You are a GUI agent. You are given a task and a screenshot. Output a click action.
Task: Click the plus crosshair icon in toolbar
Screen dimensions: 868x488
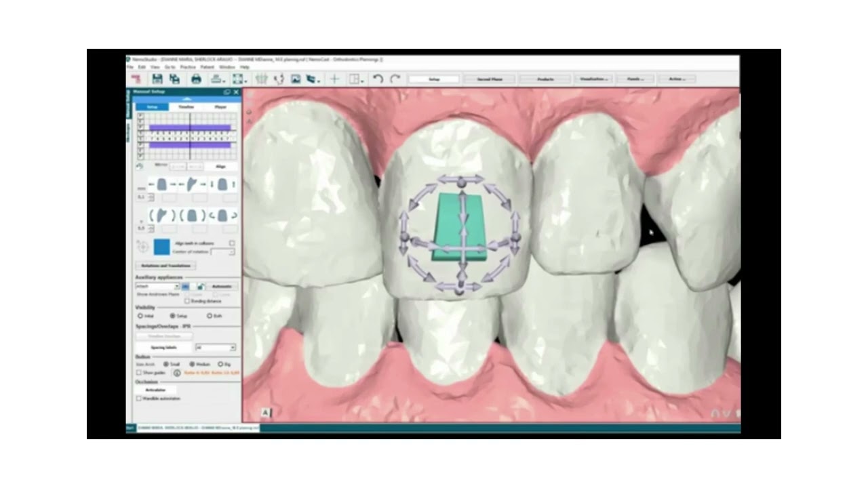tap(334, 79)
